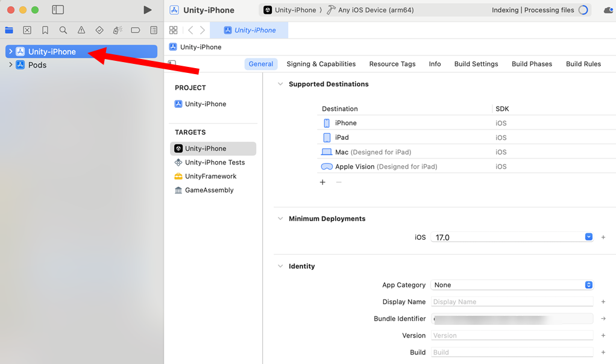
Task: Choose the Any iOS Device destination
Action: (x=371, y=10)
